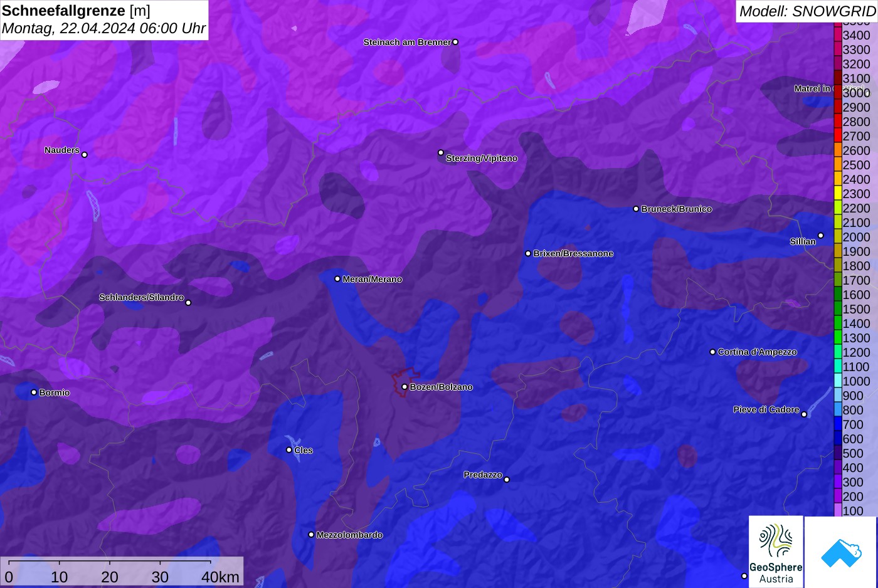Click the Mezzolombardo marker dot
878x588 pixels.
(x=311, y=535)
